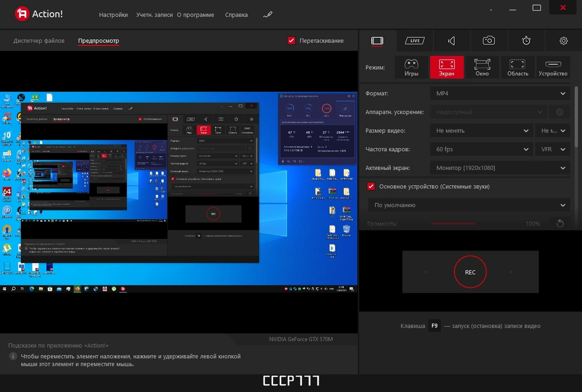Open the VFR dropdown
Image resolution: width=582 pixels, height=392 pixels.
tap(552, 149)
